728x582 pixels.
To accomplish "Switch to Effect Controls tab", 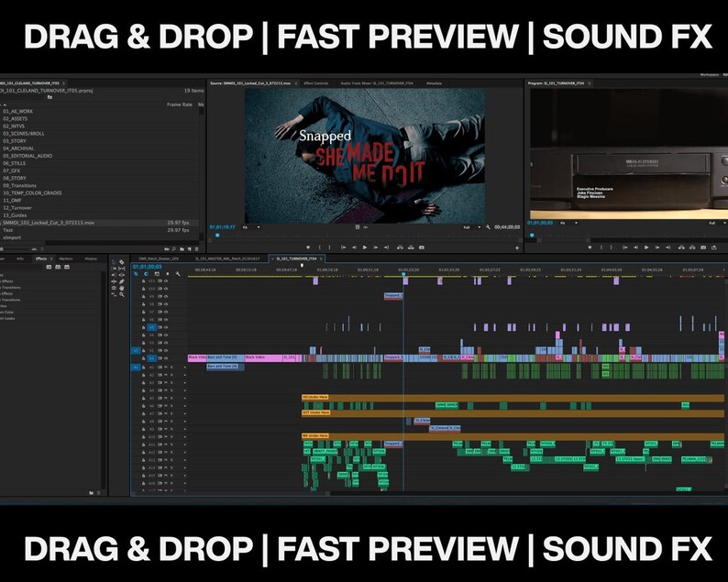I will 315,83.
